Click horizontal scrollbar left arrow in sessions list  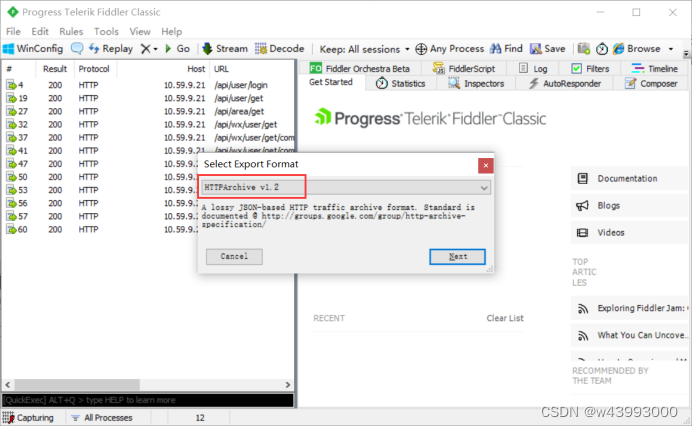(8, 385)
